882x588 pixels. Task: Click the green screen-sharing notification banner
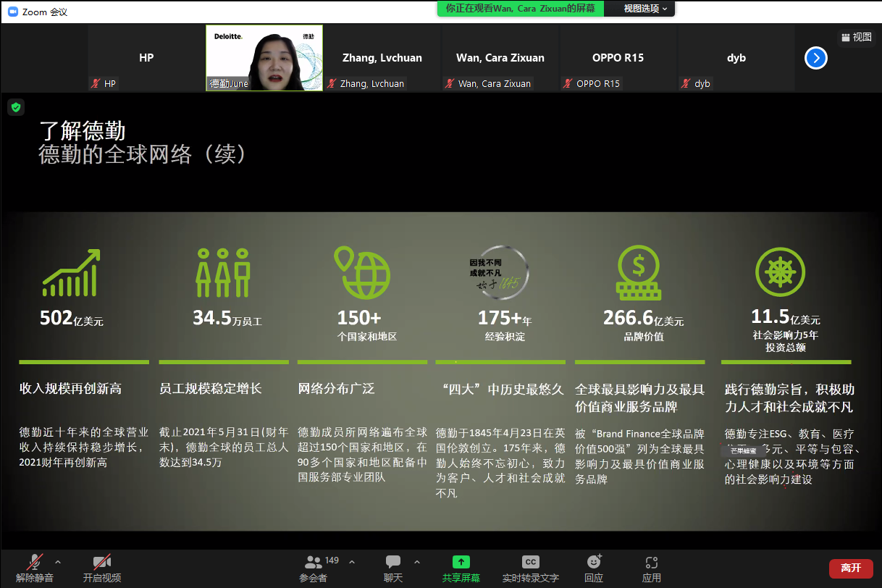click(x=520, y=9)
